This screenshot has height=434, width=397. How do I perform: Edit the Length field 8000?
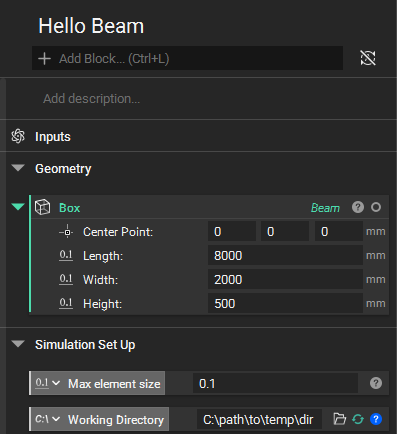coord(285,255)
